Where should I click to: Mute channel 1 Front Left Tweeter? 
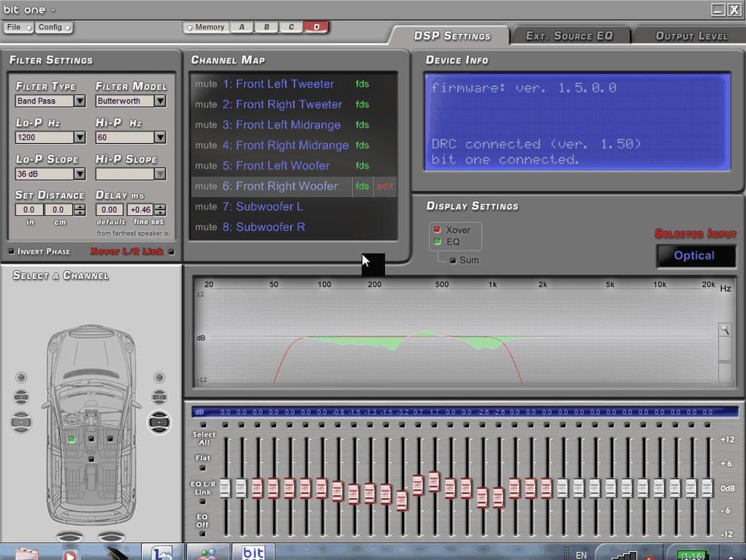206,84
